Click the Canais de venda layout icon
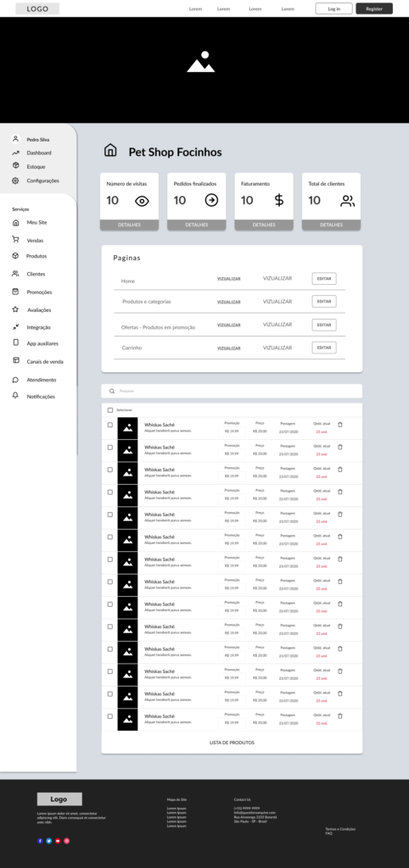This screenshot has width=409, height=868. pyautogui.click(x=15, y=360)
